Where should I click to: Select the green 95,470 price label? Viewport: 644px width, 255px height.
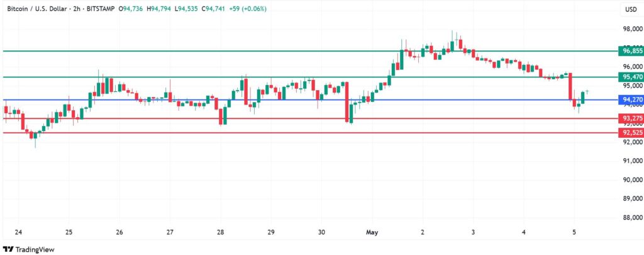coord(631,77)
